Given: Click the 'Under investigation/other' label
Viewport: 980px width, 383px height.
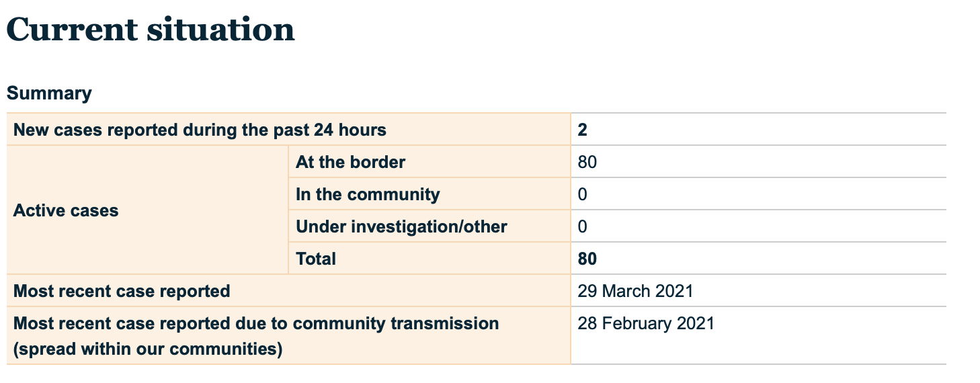Looking at the screenshot, I should [401, 226].
